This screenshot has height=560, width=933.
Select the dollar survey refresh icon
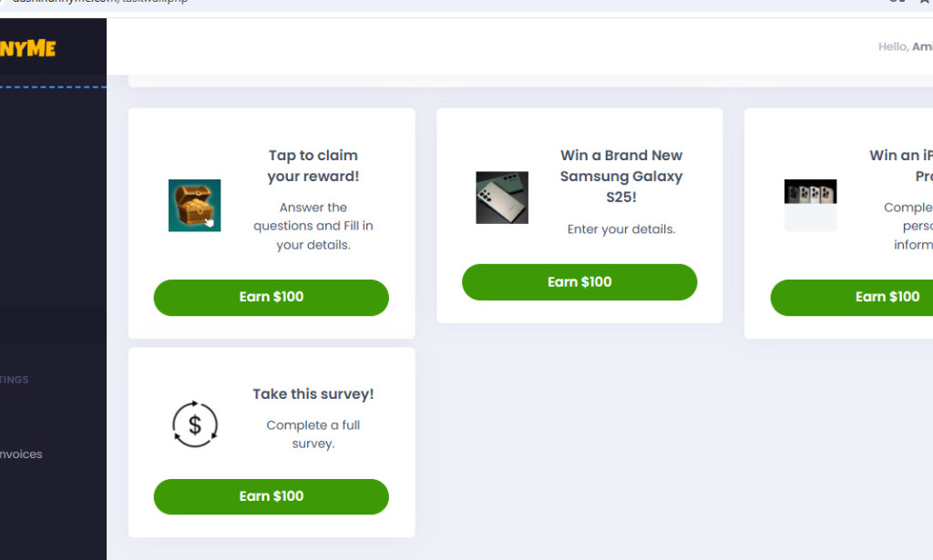pyautogui.click(x=194, y=423)
